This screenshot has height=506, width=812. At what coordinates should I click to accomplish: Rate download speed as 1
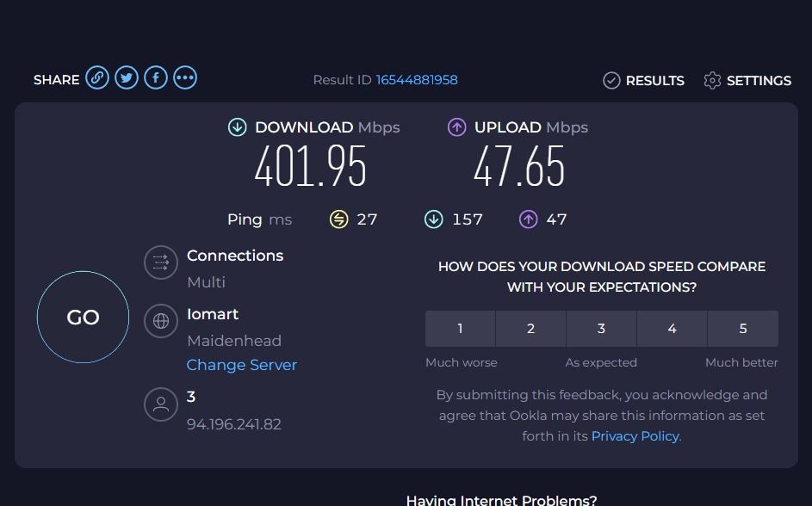click(460, 329)
